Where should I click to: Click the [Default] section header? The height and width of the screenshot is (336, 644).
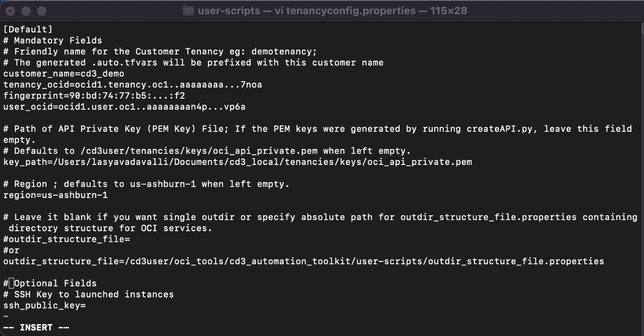[x=28, y=29]
